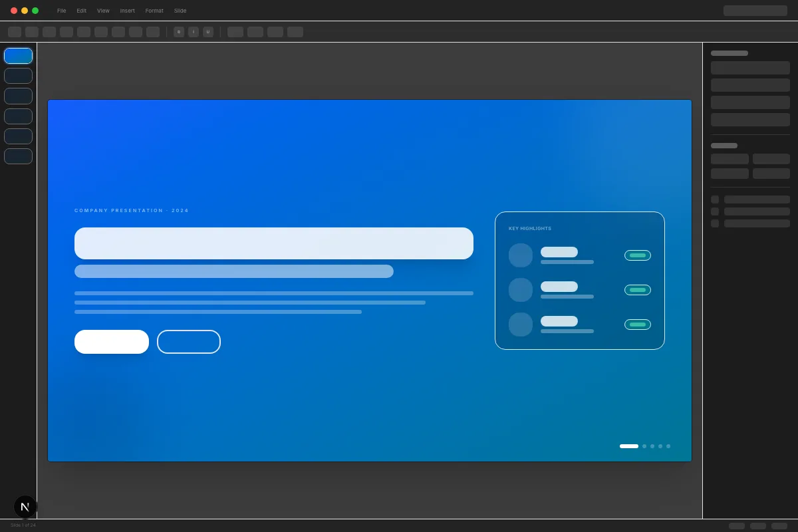Click the yellow macOS minimize window button

25,11
